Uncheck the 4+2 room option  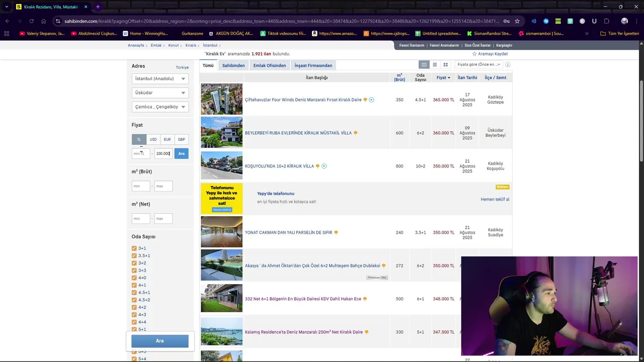click(x=134, y=307)
